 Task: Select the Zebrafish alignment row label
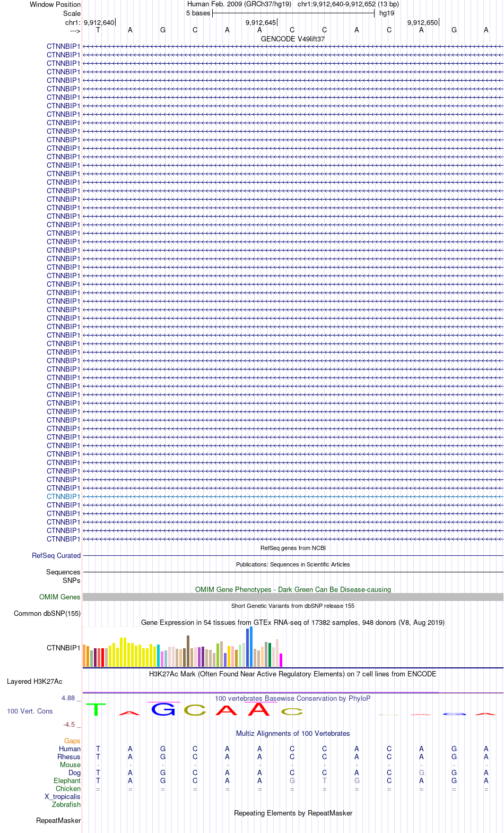(x=66, y=804)
